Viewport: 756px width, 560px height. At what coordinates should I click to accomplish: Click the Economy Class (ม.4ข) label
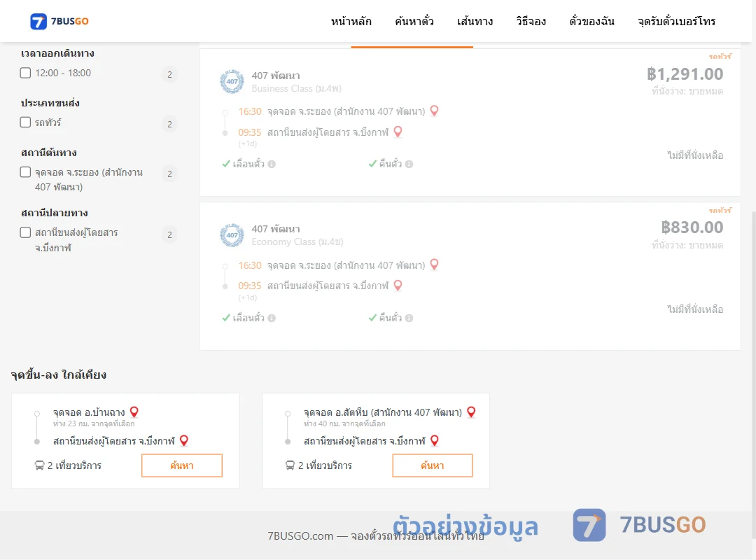pyautogui.click(x=298, y=242)
